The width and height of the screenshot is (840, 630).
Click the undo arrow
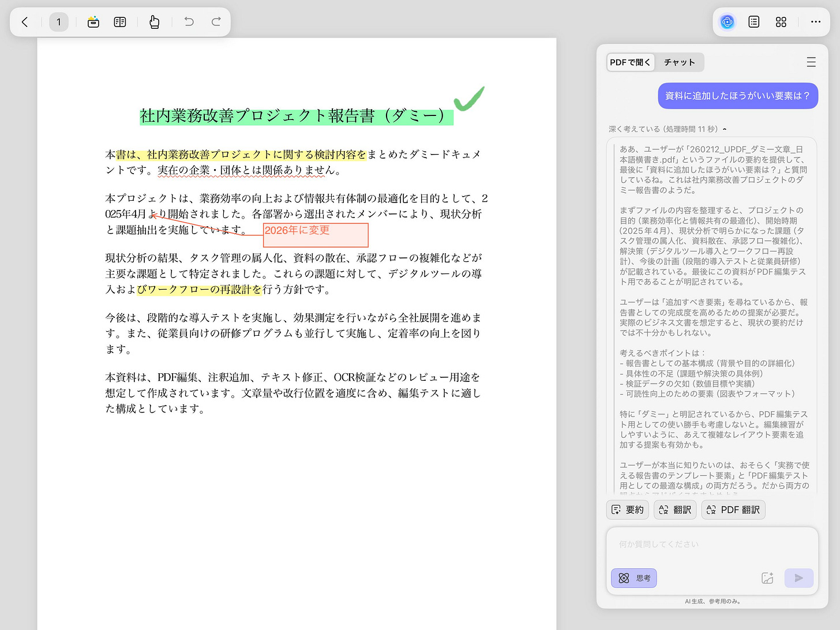click(x=188, y=21)
